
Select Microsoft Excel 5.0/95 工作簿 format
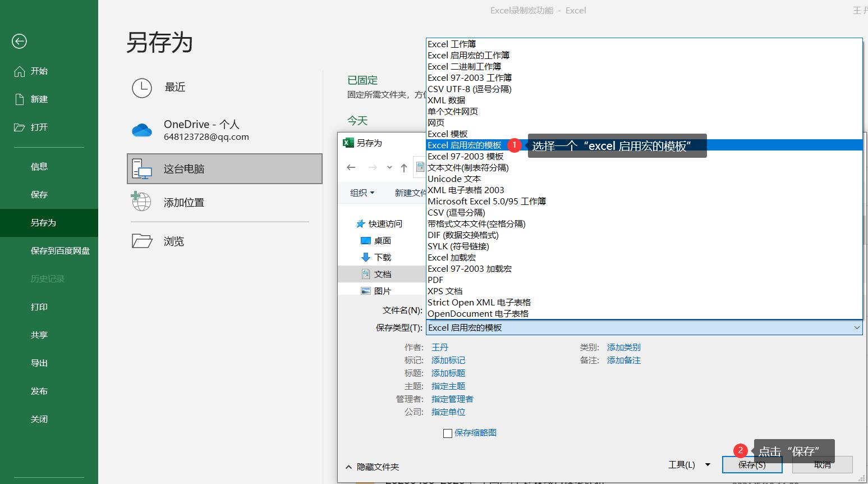tap(644, 201)
